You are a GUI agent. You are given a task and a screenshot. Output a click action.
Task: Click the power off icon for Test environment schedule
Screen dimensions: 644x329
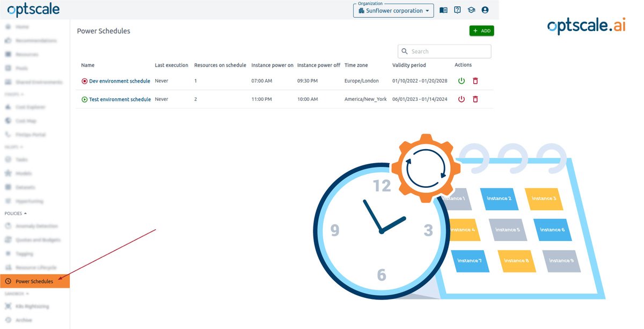(462, 99)
